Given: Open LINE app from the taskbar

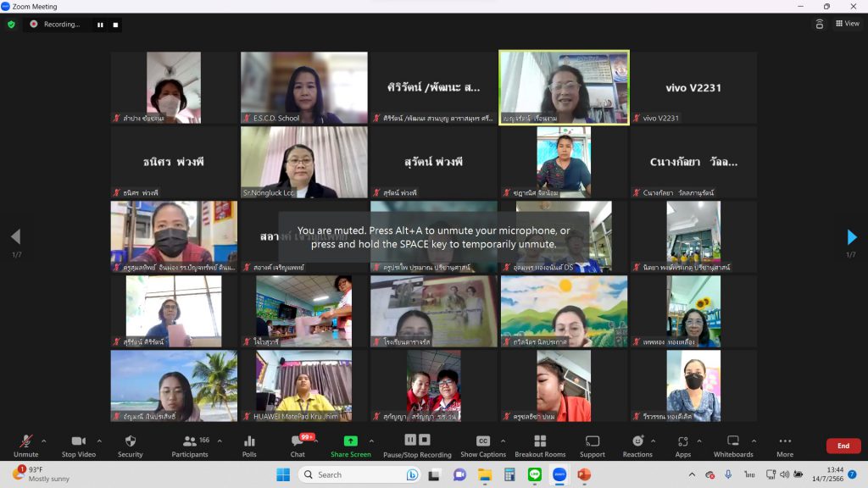Looking at the screenshot, I should [x=534, y=474].
